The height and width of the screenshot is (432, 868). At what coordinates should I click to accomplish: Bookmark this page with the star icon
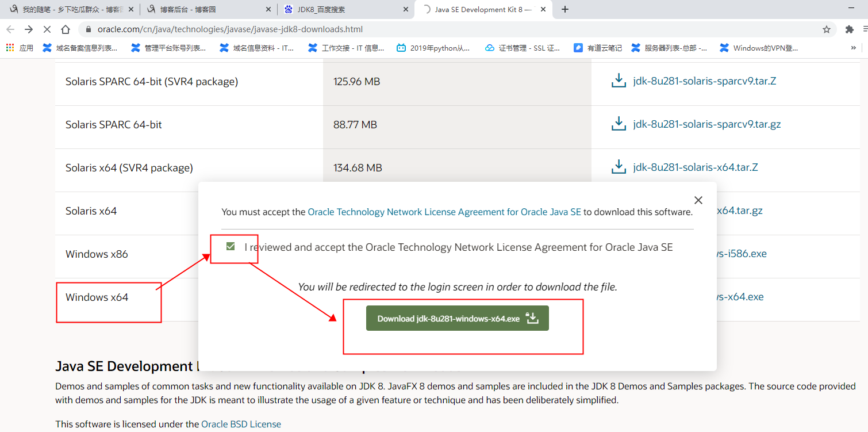[827, 29]
